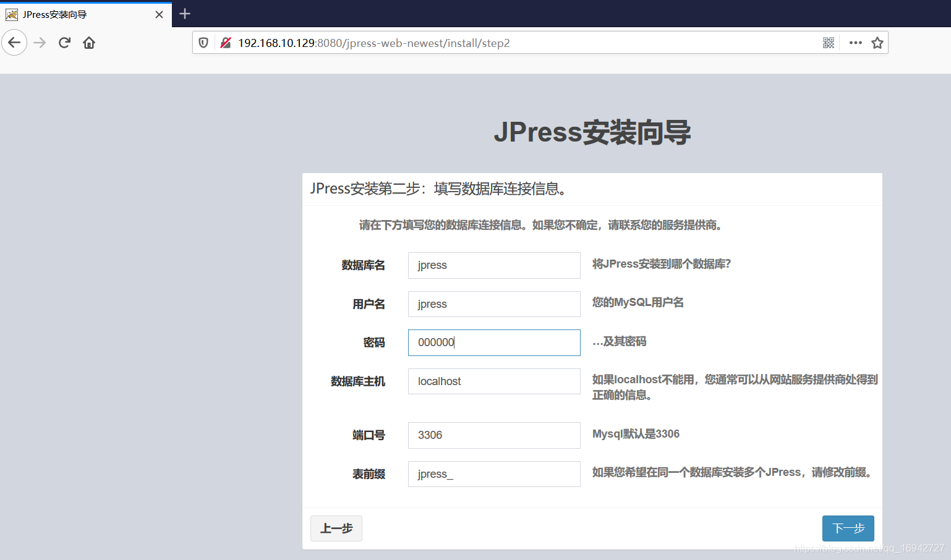This screenshot has height=560, width=951.
Task: Reload the current page
Action: [x=64, y=42]
